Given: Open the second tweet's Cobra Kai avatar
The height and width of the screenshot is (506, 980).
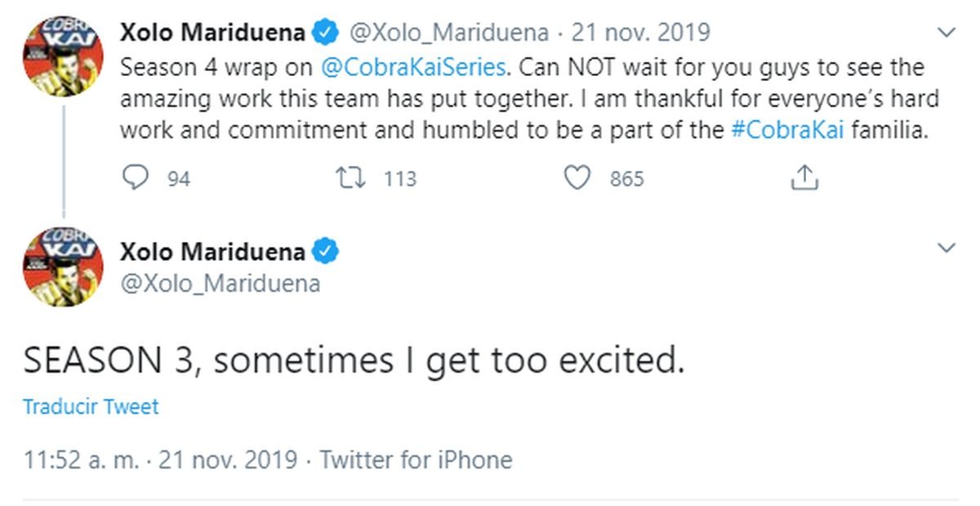Looking at the screenshot, I should point(61,266).
